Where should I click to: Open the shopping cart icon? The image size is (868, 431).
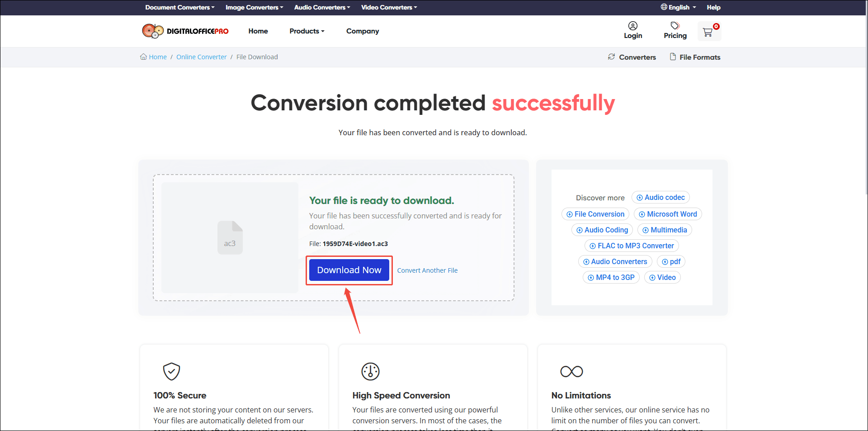(708, 31)
